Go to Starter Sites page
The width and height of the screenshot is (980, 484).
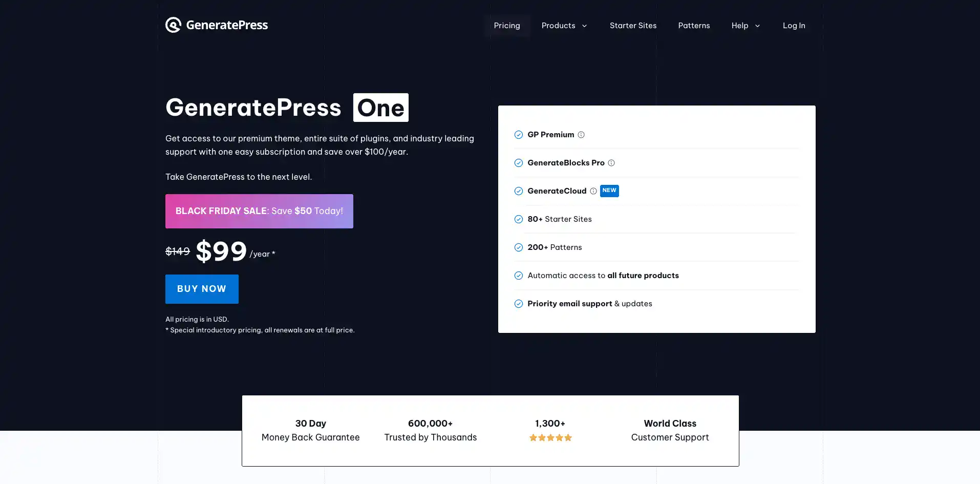tap(633, 26)
